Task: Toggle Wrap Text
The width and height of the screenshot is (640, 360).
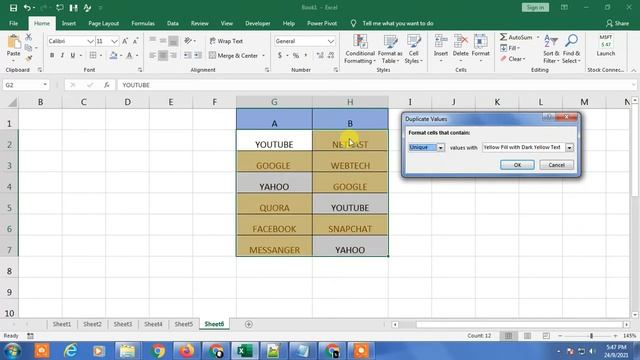Action: [x=226, y=41]
